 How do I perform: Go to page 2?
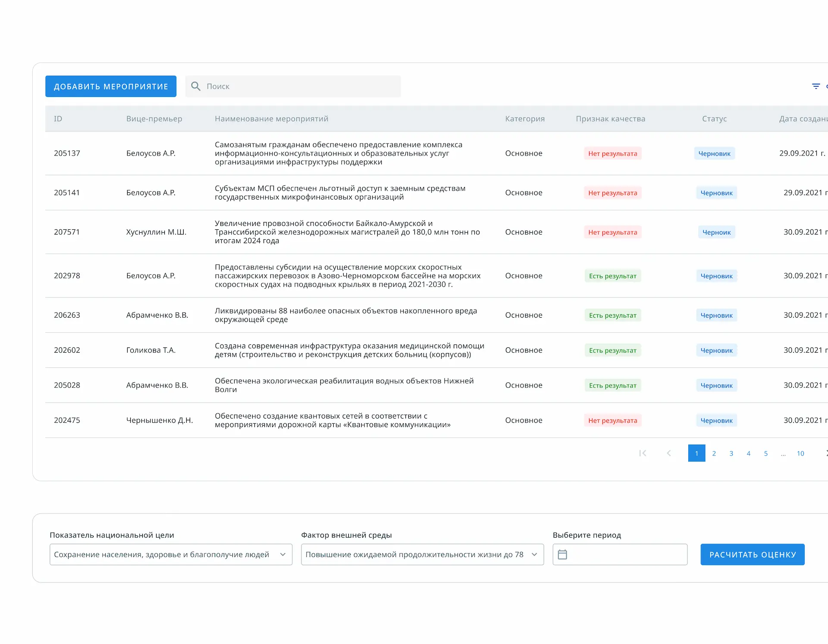pos(714,453)
